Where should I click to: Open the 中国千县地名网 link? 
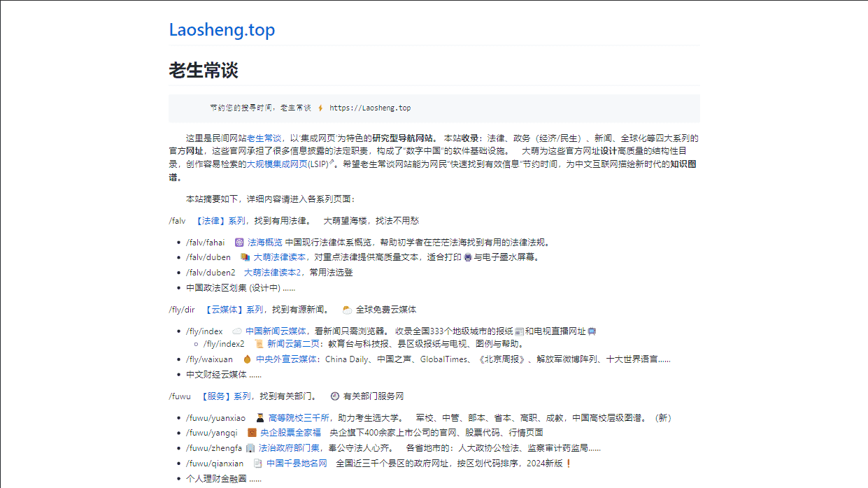[297, 464]
